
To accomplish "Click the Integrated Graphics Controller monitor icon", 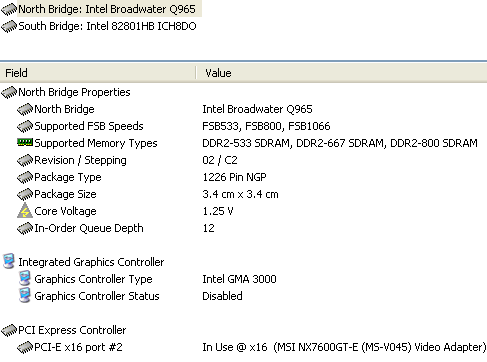I will [x=9, y=261].
